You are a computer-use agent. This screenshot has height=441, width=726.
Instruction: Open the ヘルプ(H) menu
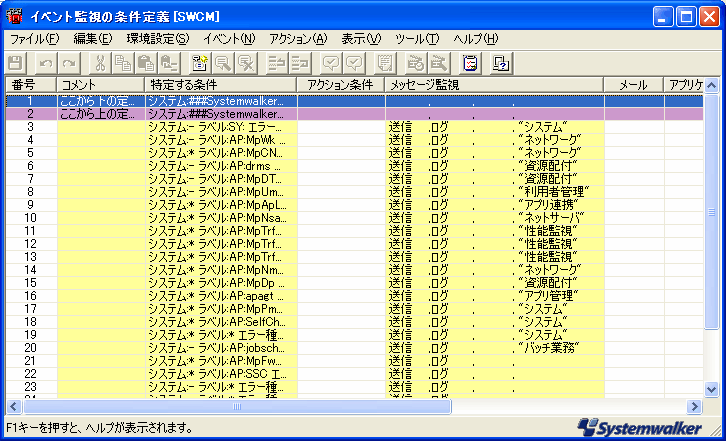click(x=476, y=39)
